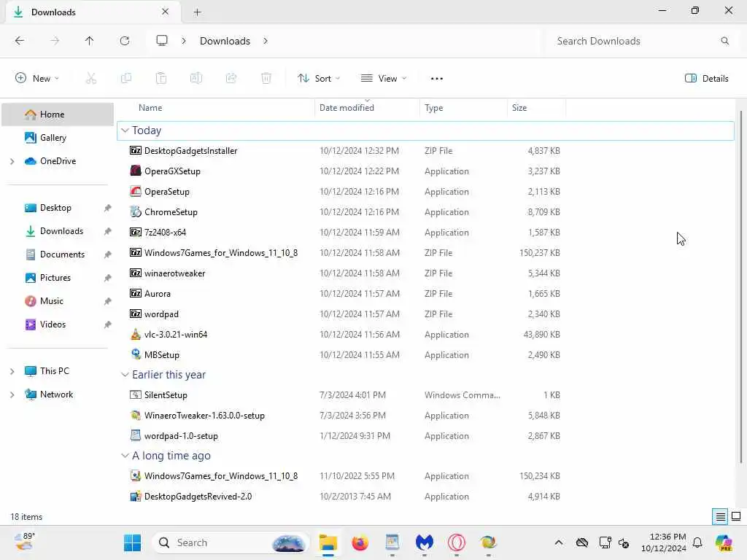Open Opera browser from taskbar
Image resolution: width=747 pixels, height=560 pixels.
457,542
